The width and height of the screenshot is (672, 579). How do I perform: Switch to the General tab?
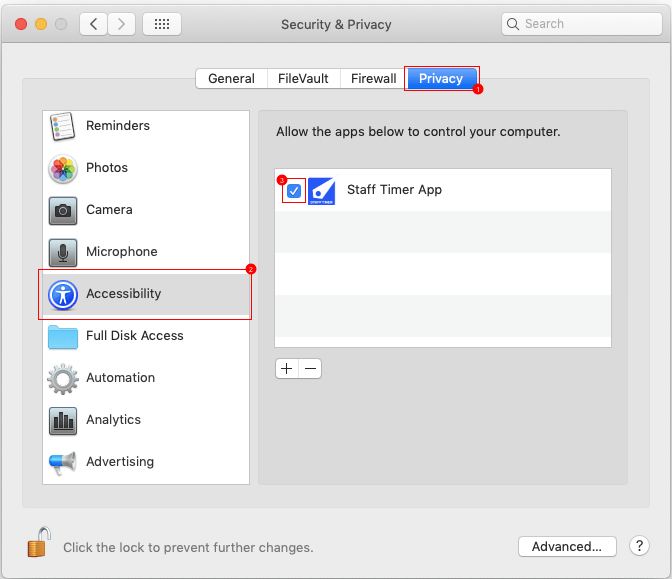coord(231,78)
